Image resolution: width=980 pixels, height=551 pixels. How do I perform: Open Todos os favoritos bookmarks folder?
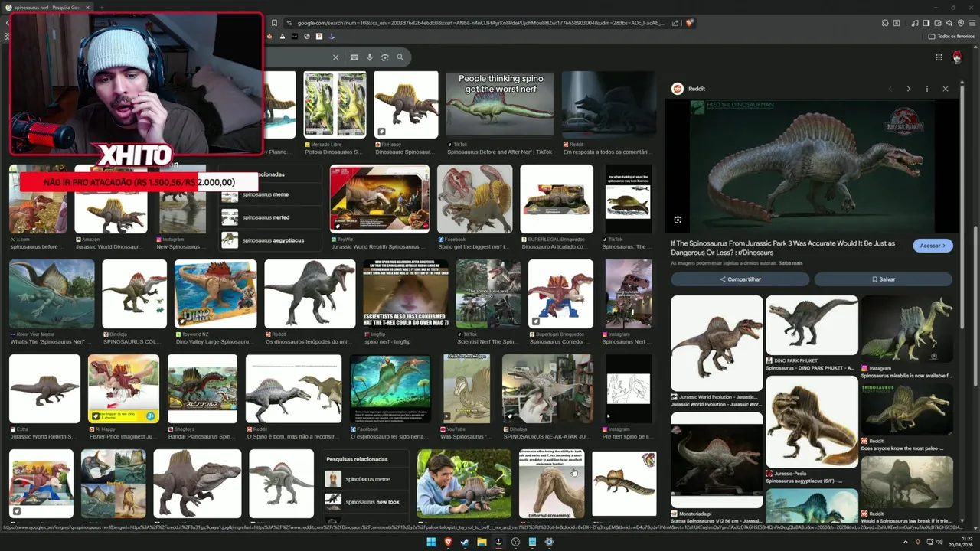click(951, 36)
